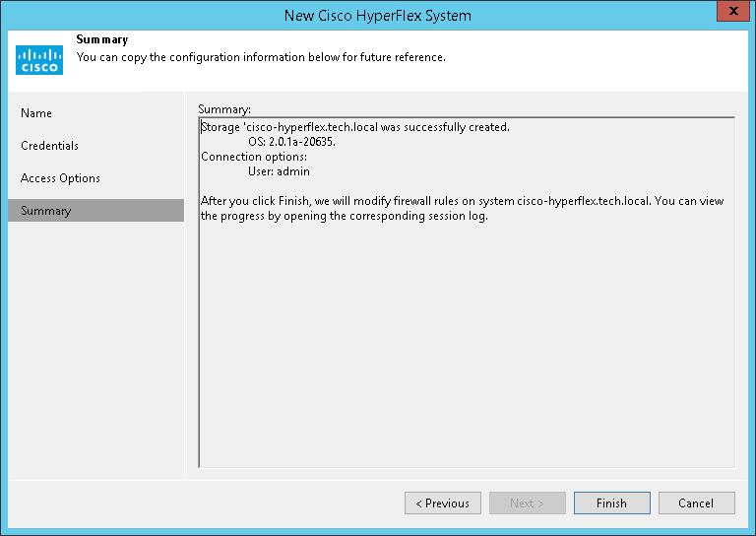This screenshot has height=536, width=756.
Task: Click the copy configuration information description text
Action: (261, 57)
